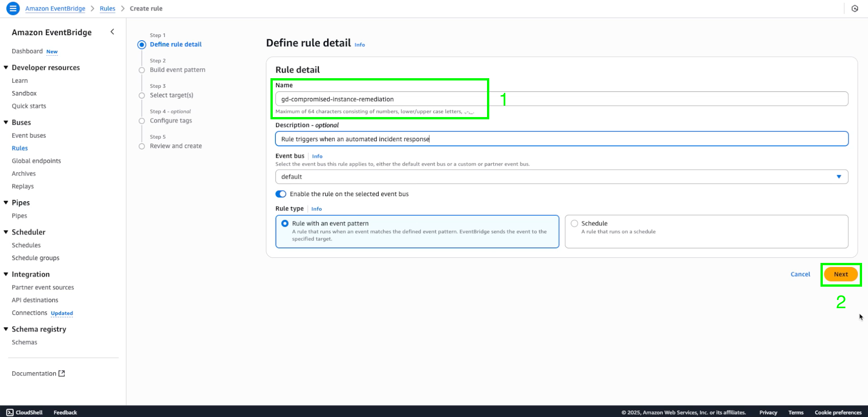Click into the rule Name input field
The image size is (868, 417).
pos(561,99)
